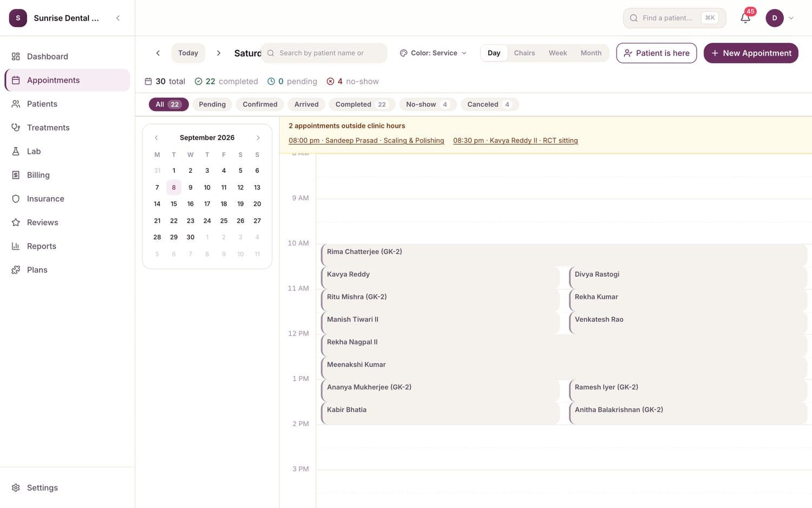Image resolution: width=812 pixels, height=508 pixels.
Task: Open Kavya Reddy II RCT sitting link
Action: click(515, 140)
